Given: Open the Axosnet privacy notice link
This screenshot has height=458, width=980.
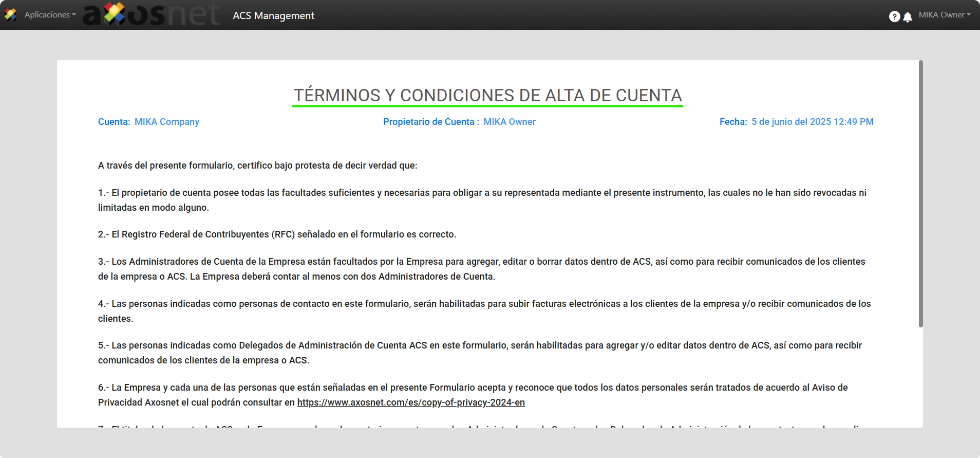Looking at the screenshot, I should point(411,402).
